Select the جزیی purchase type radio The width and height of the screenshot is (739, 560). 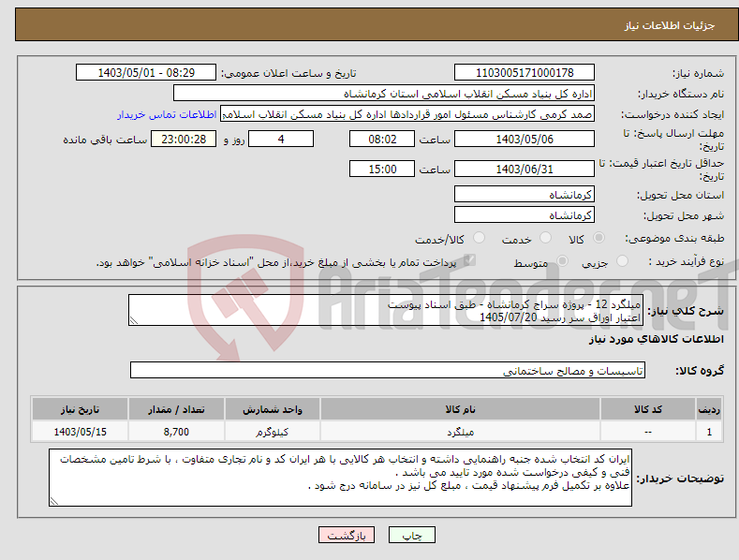point(622,261)
